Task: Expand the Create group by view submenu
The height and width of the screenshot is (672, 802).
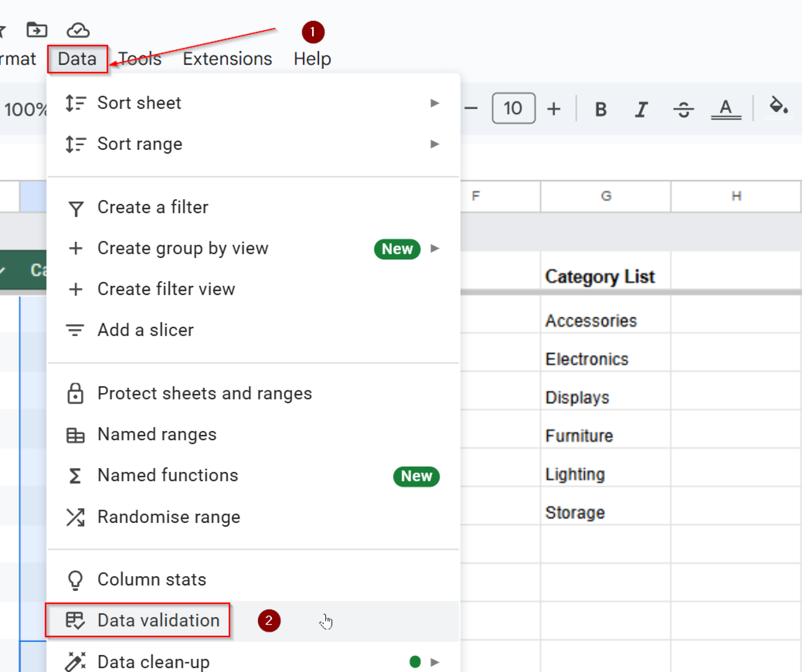Action: pos(435,249)
